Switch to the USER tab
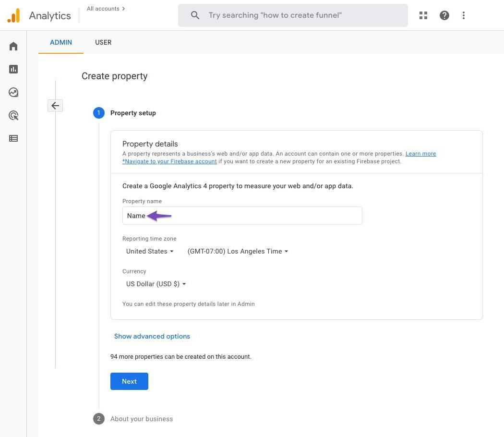 click(x=103, y=42)
